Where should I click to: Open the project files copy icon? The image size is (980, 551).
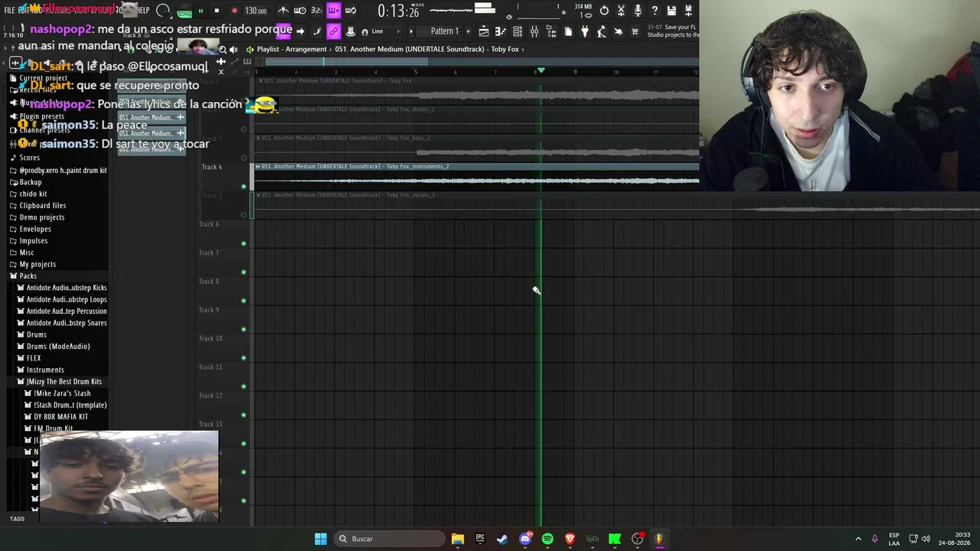pos(568,31)
